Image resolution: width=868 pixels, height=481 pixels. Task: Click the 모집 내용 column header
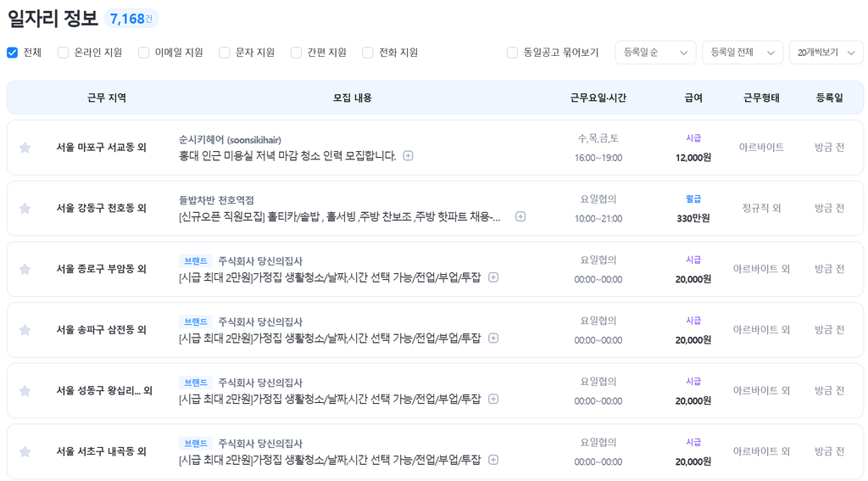point(352,98)
